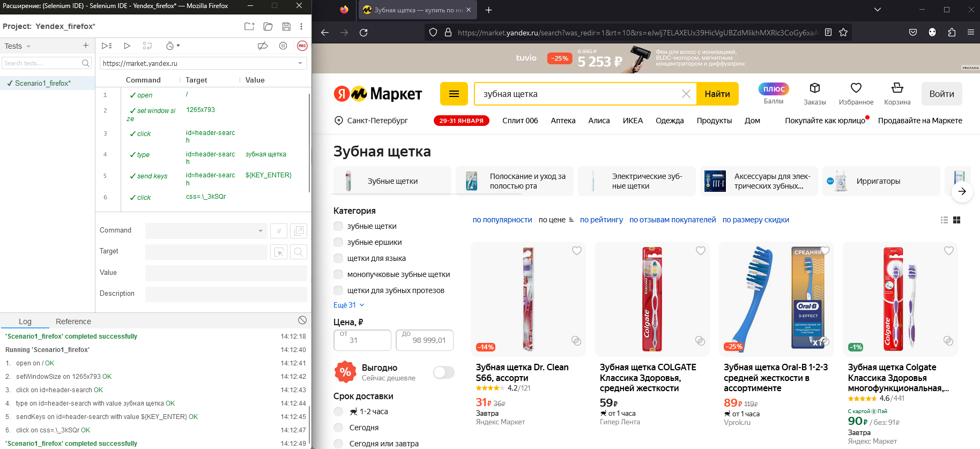Click Санкт-Петербург location link
Image resolution: width=980 pixels, height=449 pixels.
371,121
